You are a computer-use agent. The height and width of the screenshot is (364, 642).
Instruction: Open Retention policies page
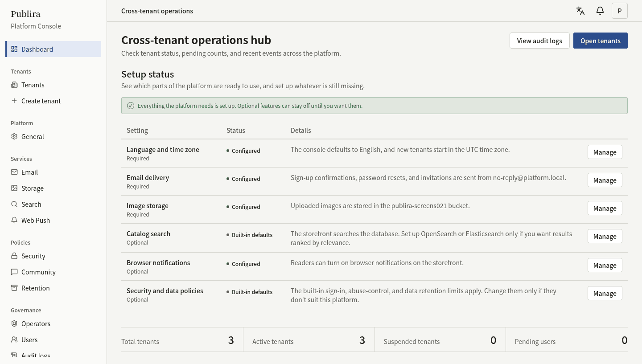pyautogui.click(x=53, y=288)
